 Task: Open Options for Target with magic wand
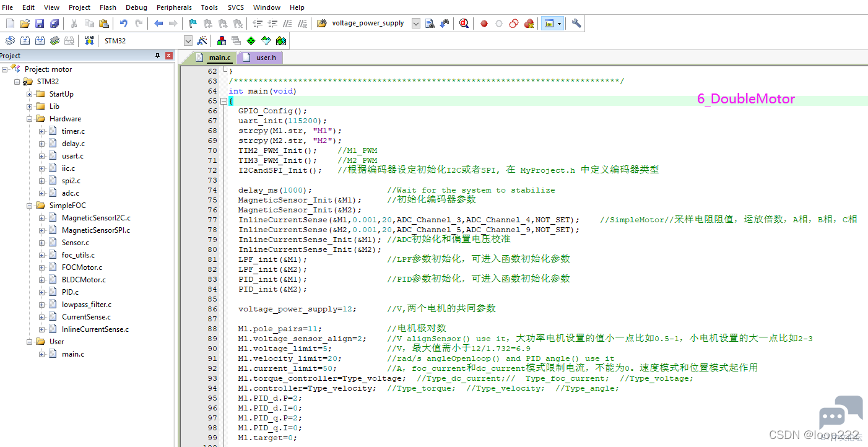[202, 41]
